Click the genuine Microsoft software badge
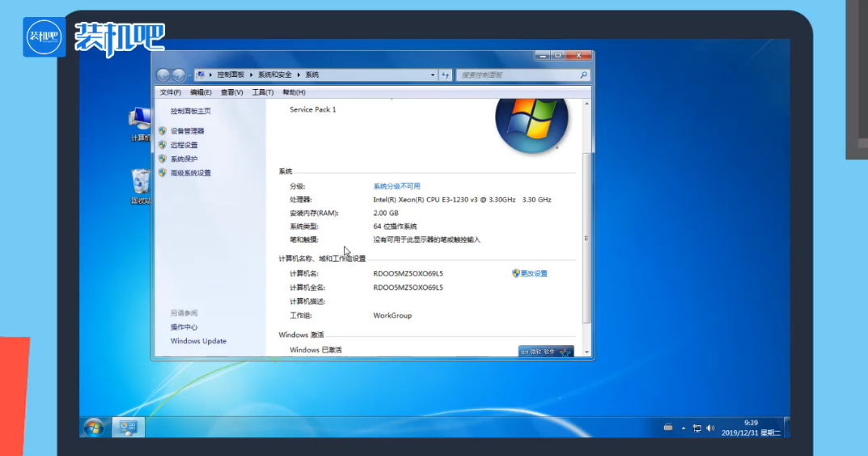This screenshot has height=456, width=868. click(546, 352)
